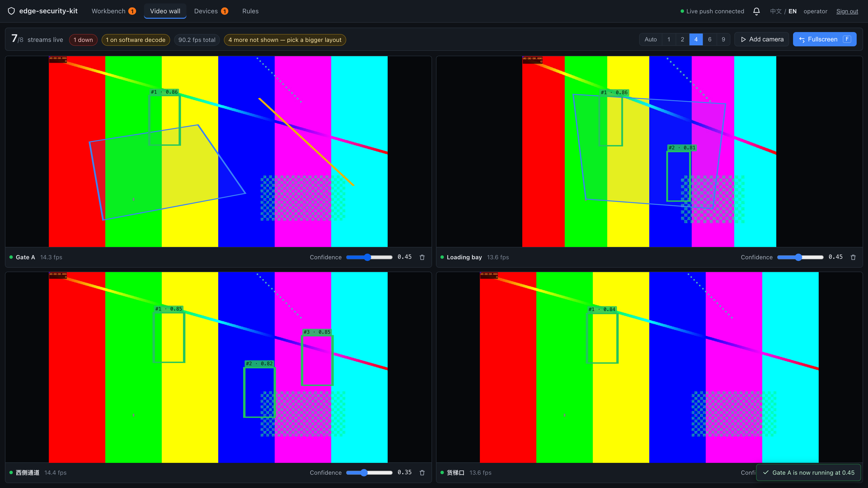This screenshot has width=868, height=488.
Task: Click the edge-security-kit shield logo
Action: tap(11, 11)
